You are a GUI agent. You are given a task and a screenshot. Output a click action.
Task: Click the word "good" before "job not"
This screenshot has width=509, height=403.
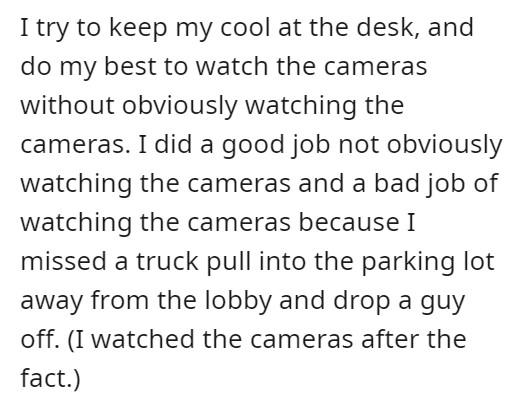[x=252, y=145]
